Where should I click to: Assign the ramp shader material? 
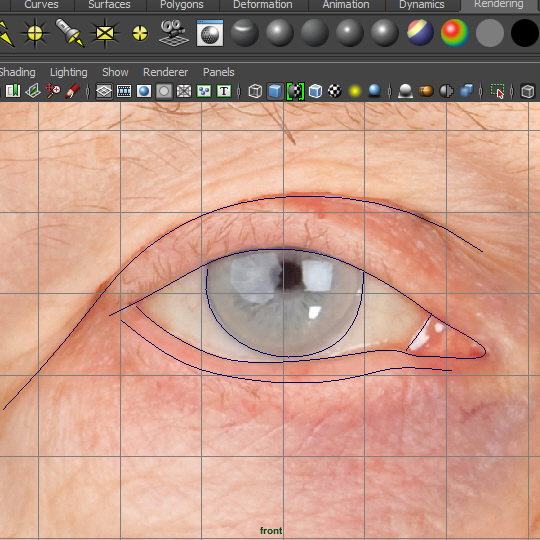click(x=455, y=33)
